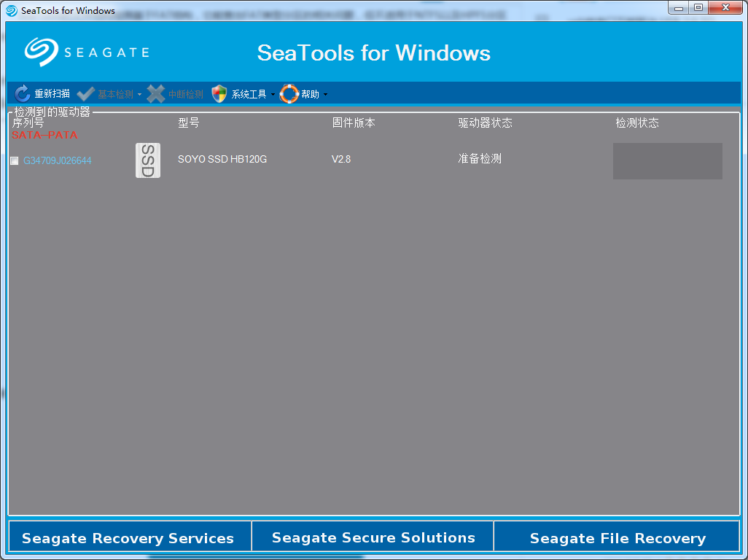Click the 检测状态 progress bar area

click(x=667, y=160)
